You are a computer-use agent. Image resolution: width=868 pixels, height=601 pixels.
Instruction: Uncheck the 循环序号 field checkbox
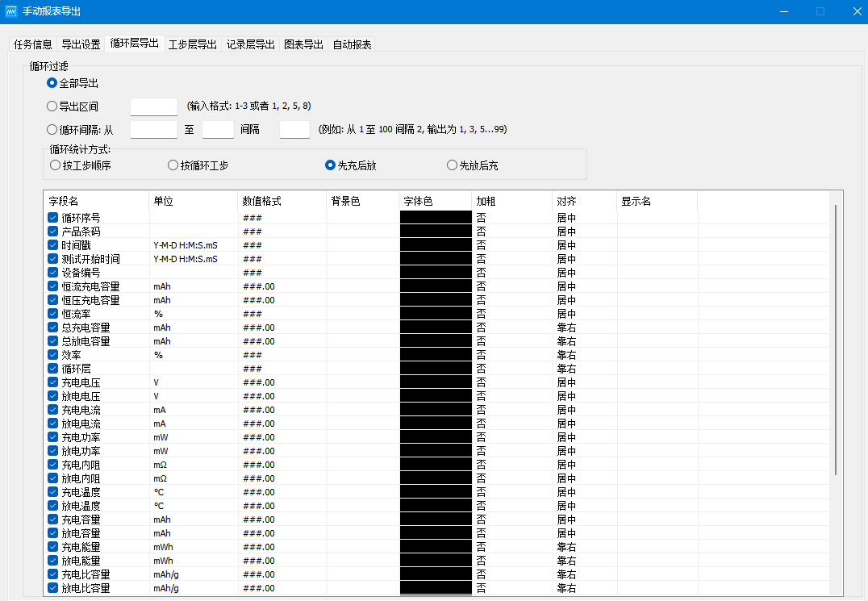pos(53,218)
